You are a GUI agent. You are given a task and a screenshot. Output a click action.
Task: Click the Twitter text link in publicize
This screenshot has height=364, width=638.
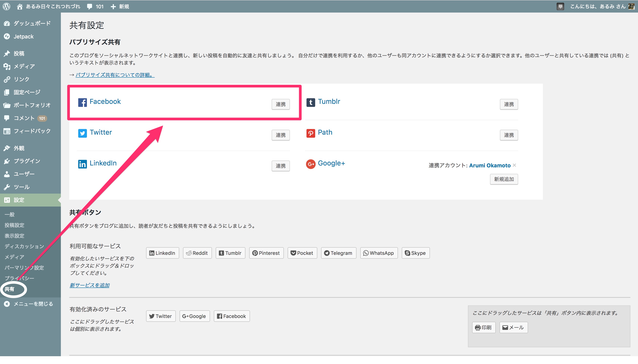101,132
